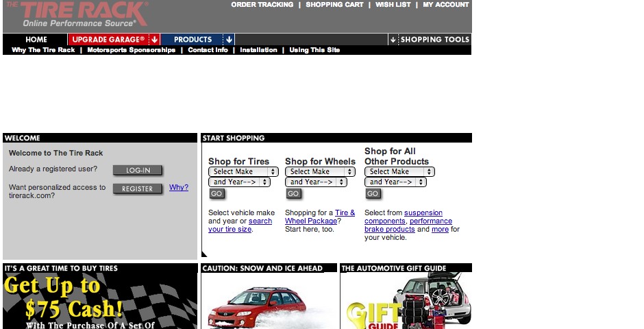The image size is (644, 329).
Task: Open Select Make dropdown under Shop for Wheels
Action: tap(320, 171)
